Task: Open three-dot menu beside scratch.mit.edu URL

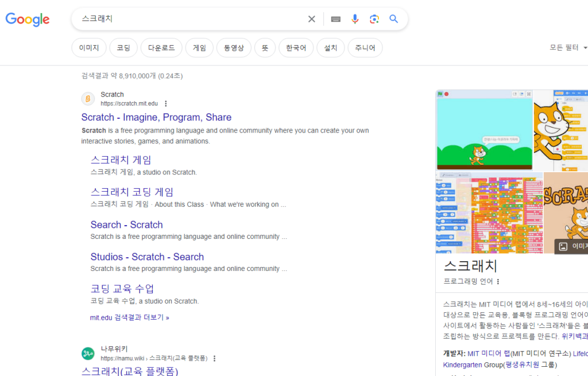Action: pos(166,104)
